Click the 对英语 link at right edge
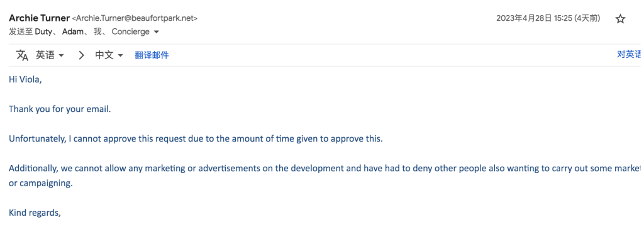 tap(629, 55)
